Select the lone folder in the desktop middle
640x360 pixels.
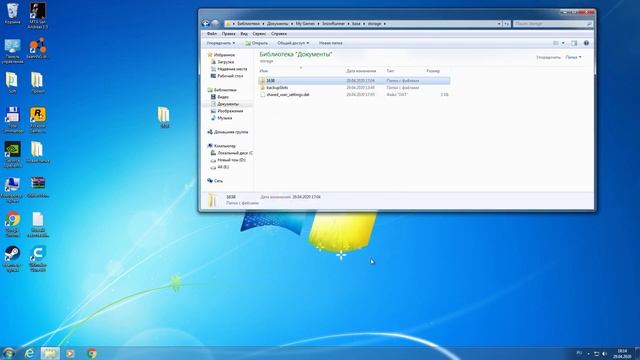164,117
